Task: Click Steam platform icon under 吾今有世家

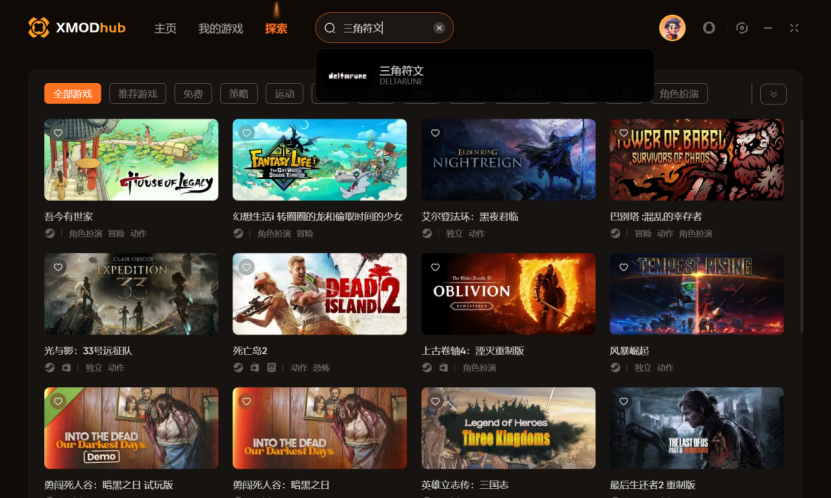Action: (50, 233)
